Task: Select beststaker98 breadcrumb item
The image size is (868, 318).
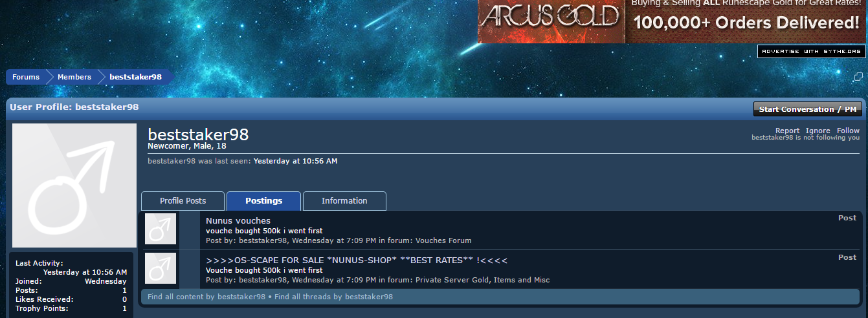Action: click(135, 77)
